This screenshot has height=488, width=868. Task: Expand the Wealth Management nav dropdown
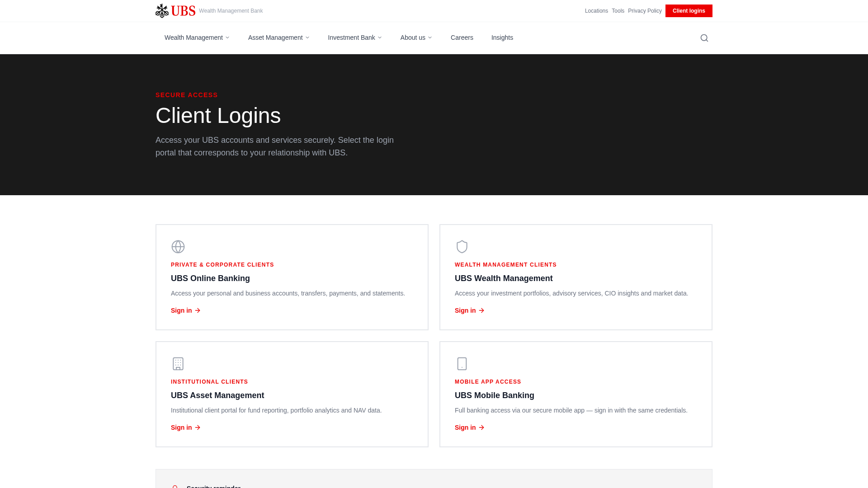point(197,38)
